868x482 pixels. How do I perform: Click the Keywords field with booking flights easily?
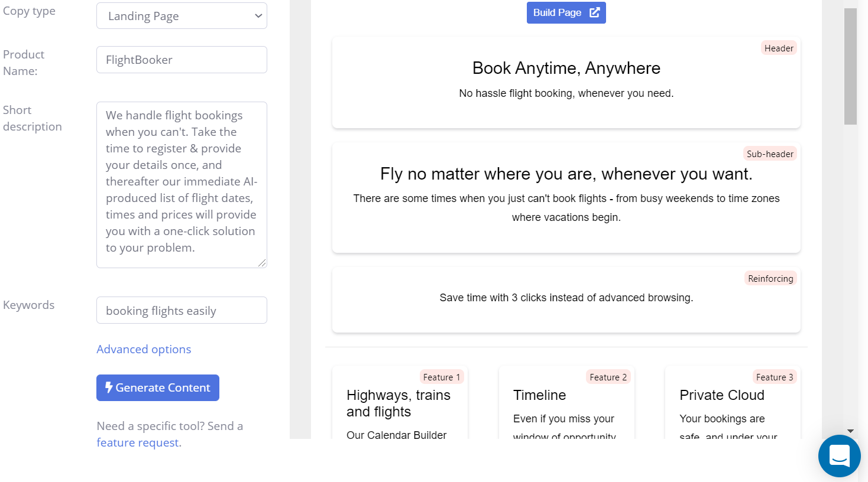[x=182, y=310]
